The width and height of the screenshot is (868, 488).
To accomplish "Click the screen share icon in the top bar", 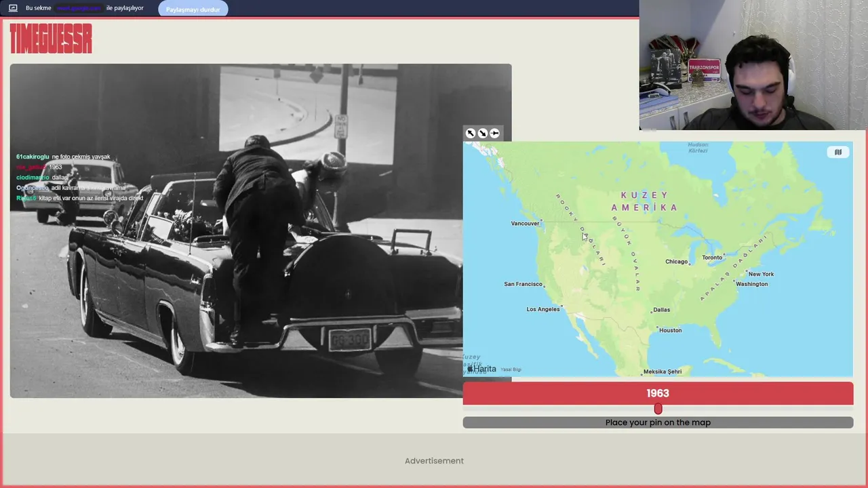I will click(12, 8).
